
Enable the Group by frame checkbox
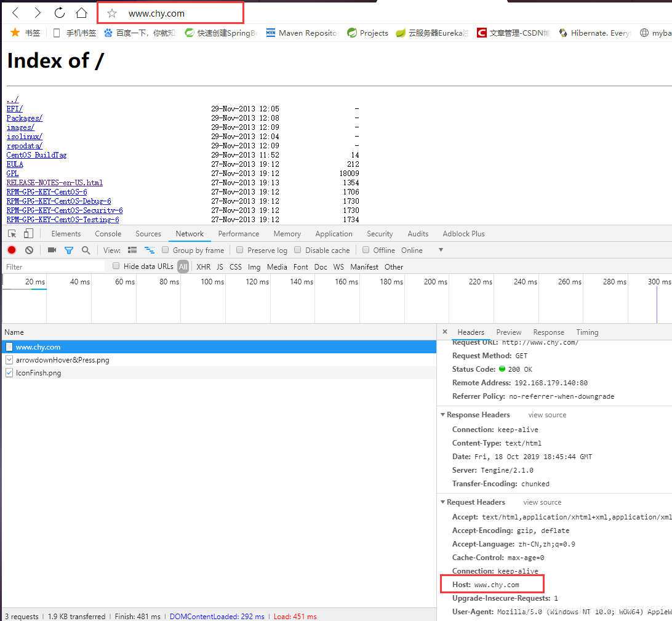click(x=165, y=250)
